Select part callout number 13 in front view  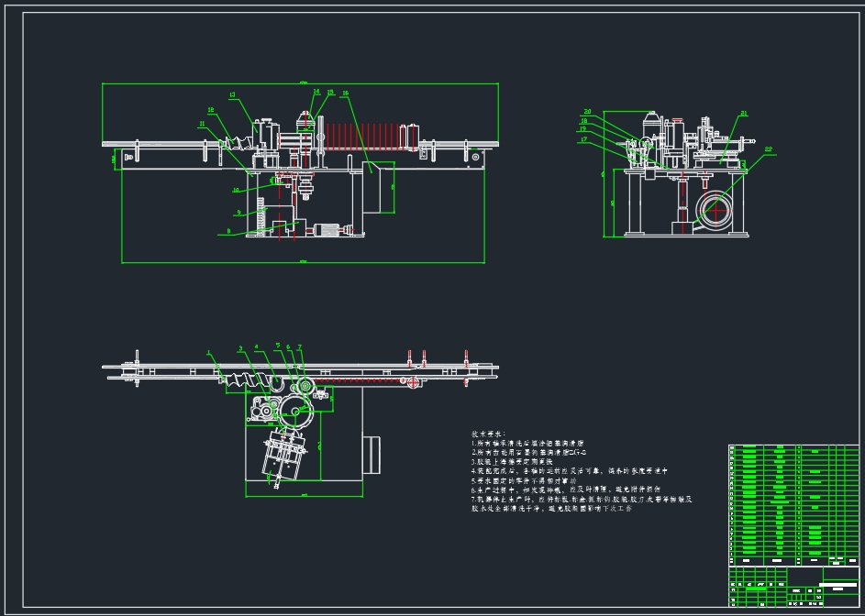[232, 94]
